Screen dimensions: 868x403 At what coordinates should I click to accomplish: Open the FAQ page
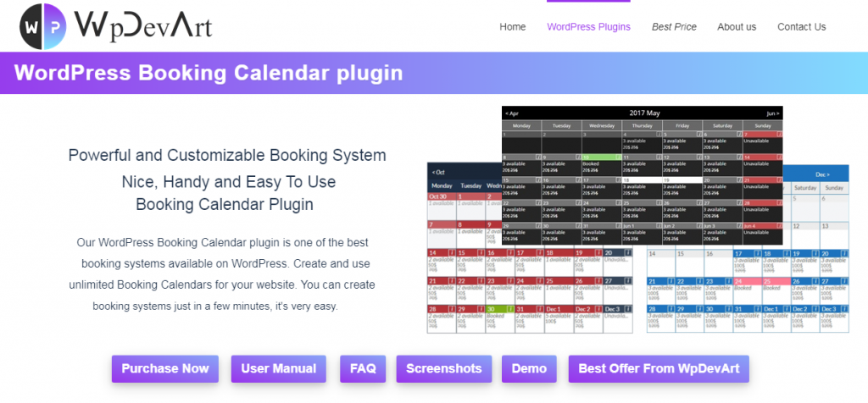click(x=363, y=369)
